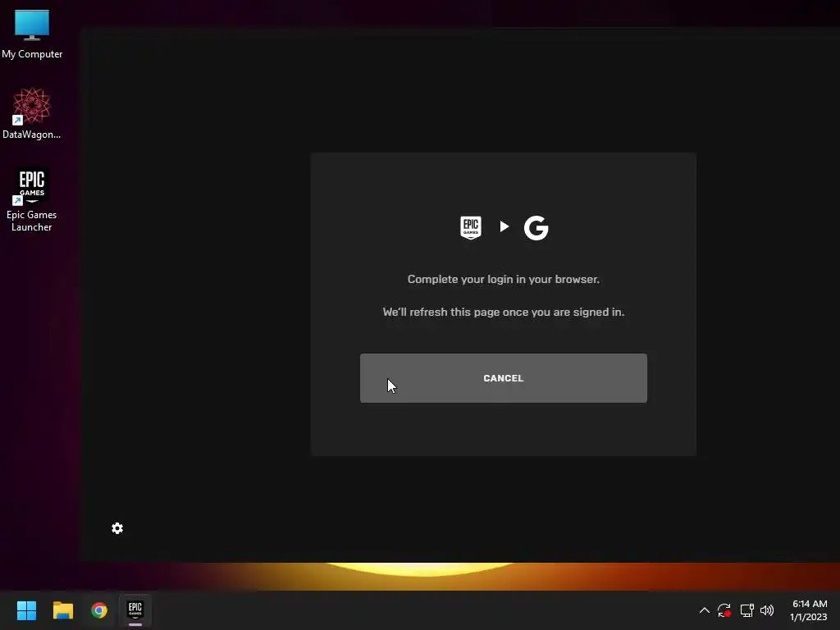
Task: Click the Google G logo in dialog
Action: point(536,228)
